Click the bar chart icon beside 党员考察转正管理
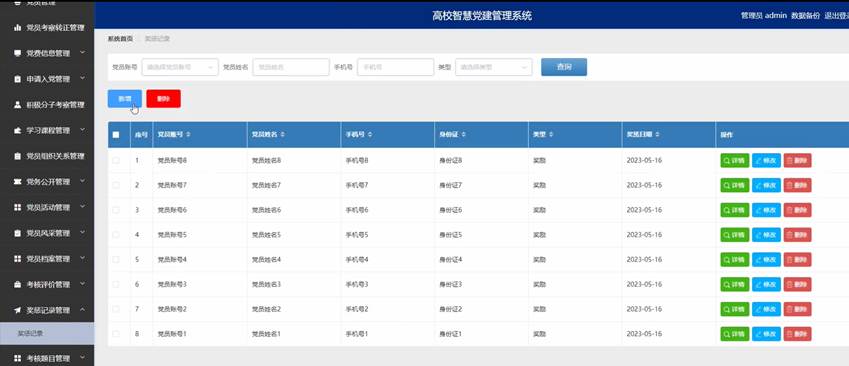The height and width of the screenshot is (366, 849). click(17, 27)
